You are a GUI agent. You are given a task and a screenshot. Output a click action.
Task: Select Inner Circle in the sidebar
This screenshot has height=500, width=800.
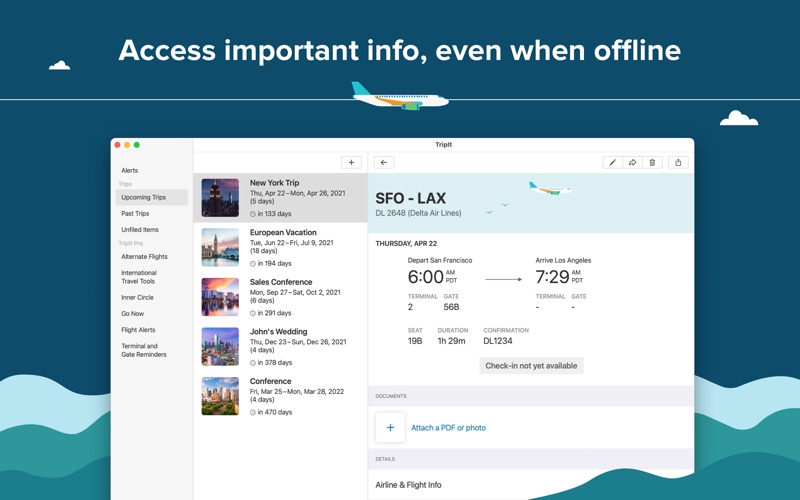pos(137,297)
